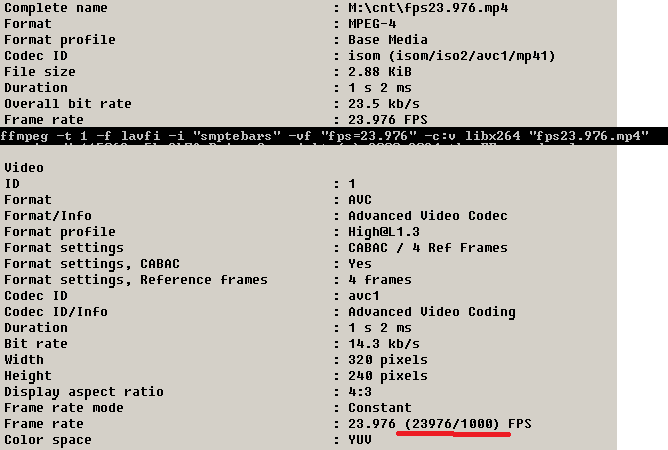Click the ffmpeg command line text
Viewport: 668px width, 450px height.
click(x=324, y=136)
